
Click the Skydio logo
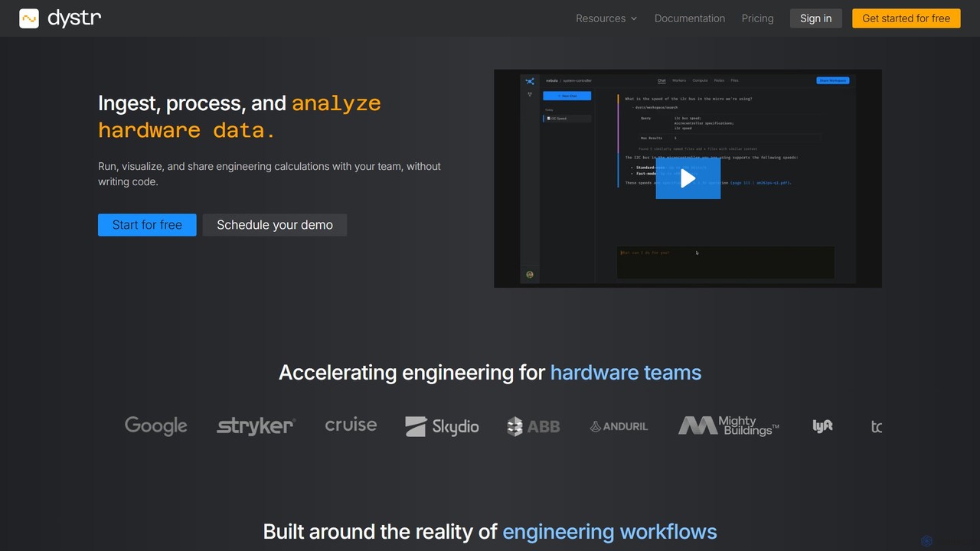tap(442, 426)
